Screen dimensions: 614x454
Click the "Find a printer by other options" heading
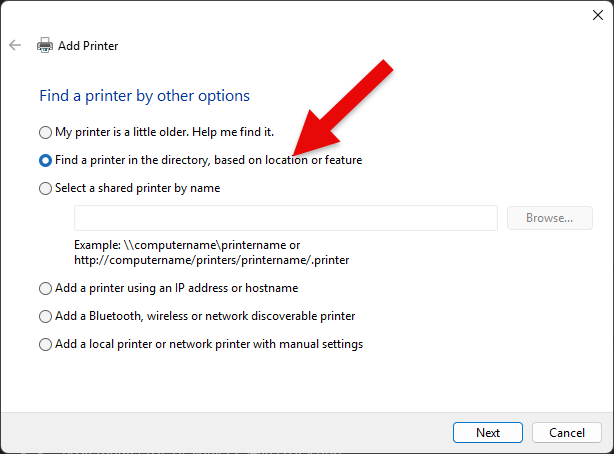tap(144, 96)
